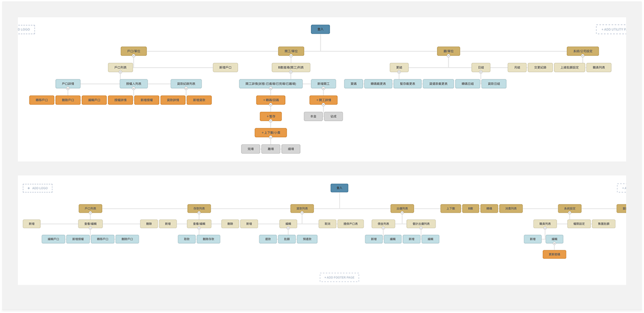The image size is (644, 313).
Task: Click the ADD FOOTER PAGE placeholder
Action: (339, 277)
